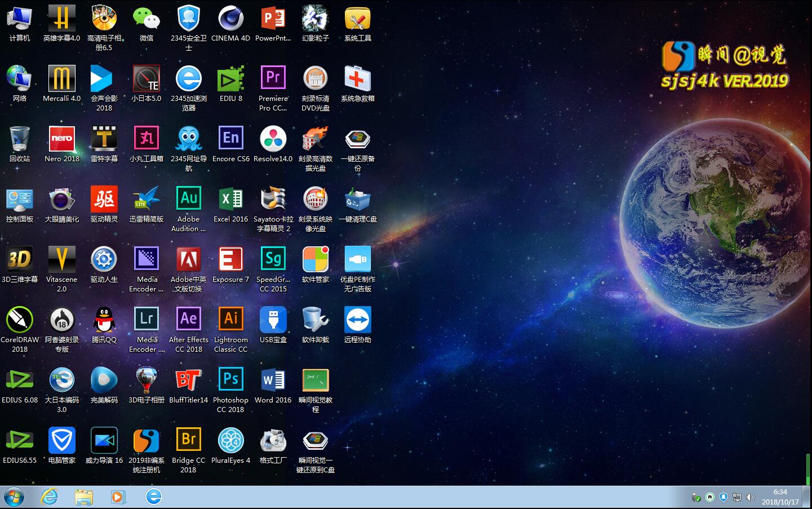Click the network tray icon
The height and width of the screenshot is (509, 812).
(737, 497)
